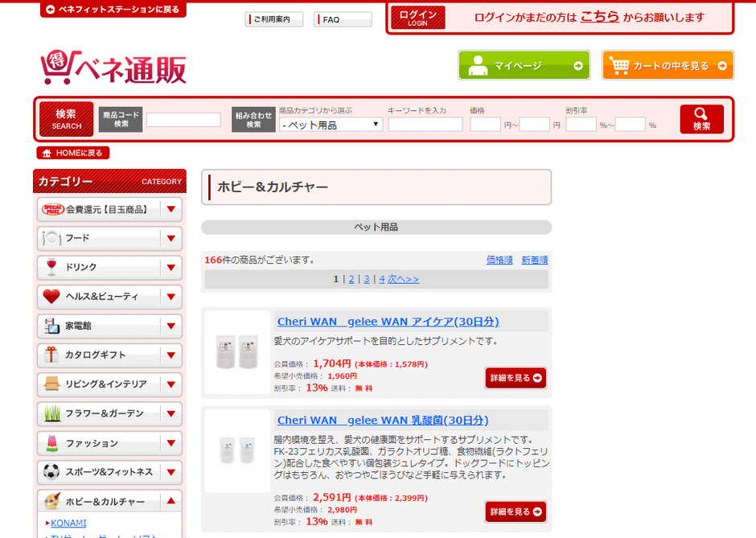Viewport: 756px width, 538px height.
Task: Collapse the ホビー&カルチャー category arrow
Action: tap(171, 502)
